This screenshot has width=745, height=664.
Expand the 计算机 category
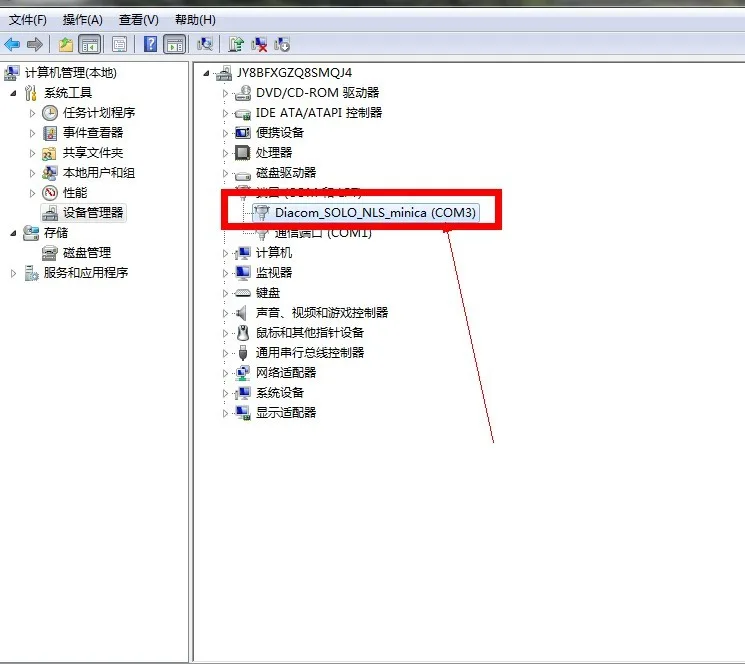tap(225, 253)
